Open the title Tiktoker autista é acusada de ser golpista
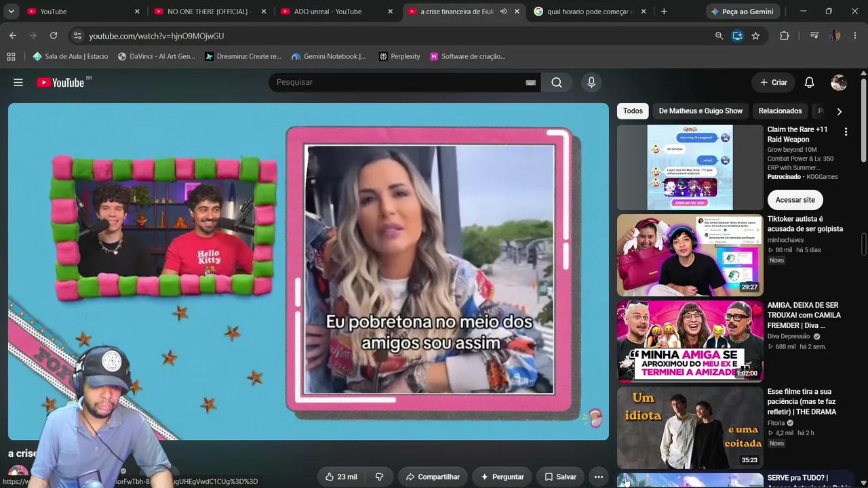Screen dimensions: 868x488 point(805,224)
